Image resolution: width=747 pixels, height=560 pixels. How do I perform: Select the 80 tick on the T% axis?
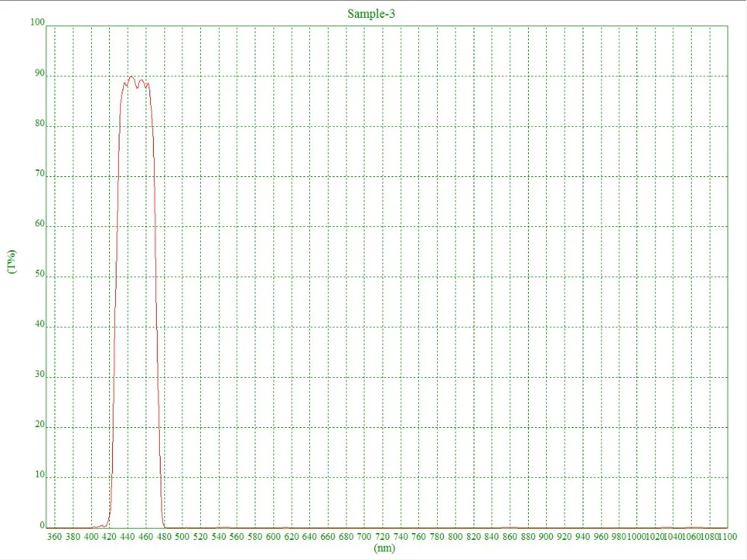(40, 123)
